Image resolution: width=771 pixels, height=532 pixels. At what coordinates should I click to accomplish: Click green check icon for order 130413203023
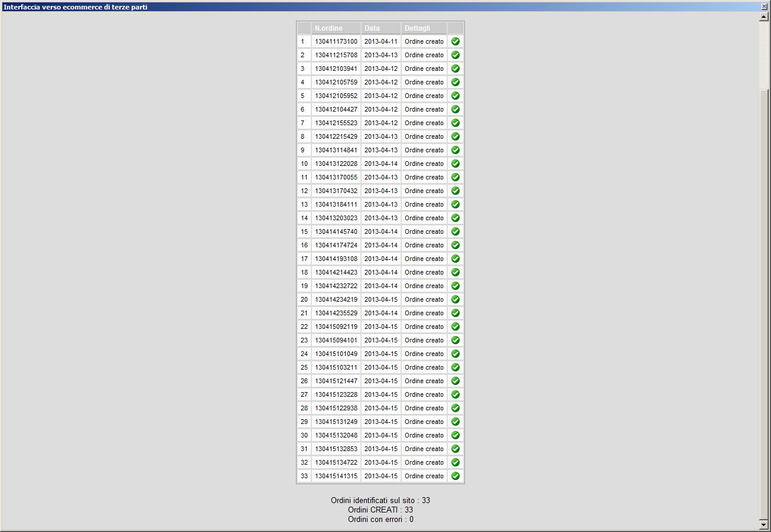click(x=456, y=218)
